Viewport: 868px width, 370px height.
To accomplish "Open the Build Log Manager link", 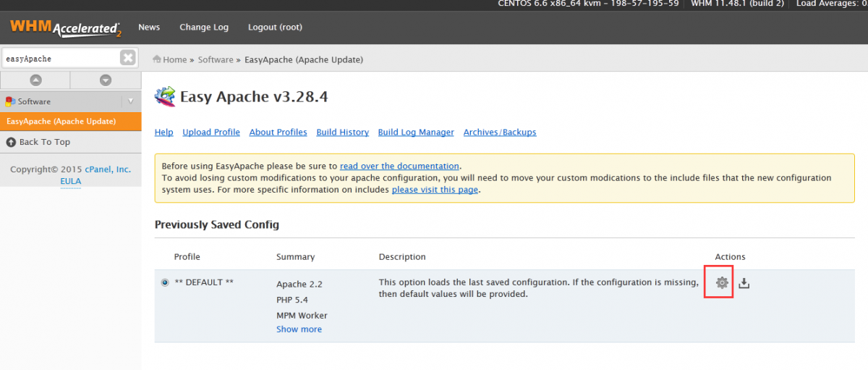I will point(416,133).
